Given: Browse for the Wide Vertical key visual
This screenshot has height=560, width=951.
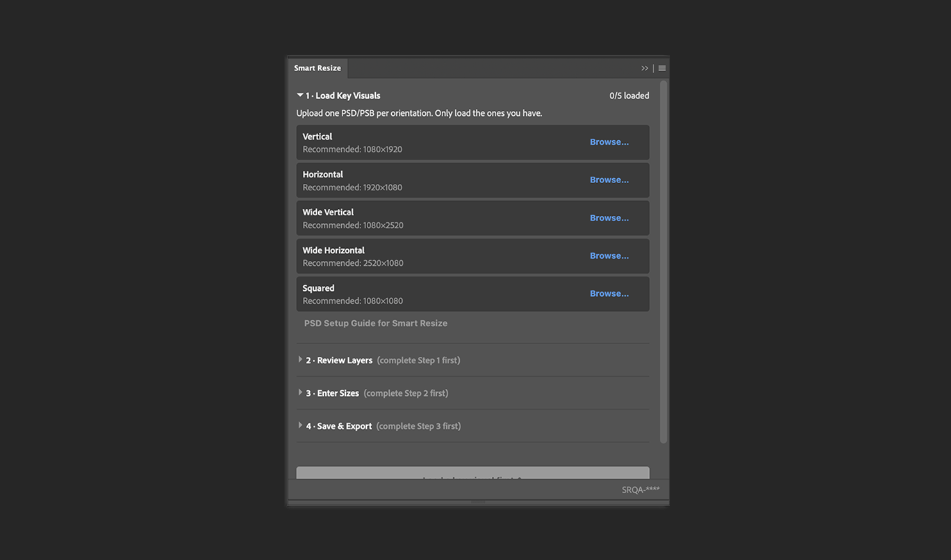Looking at the screenshot, I should (609, 218).
